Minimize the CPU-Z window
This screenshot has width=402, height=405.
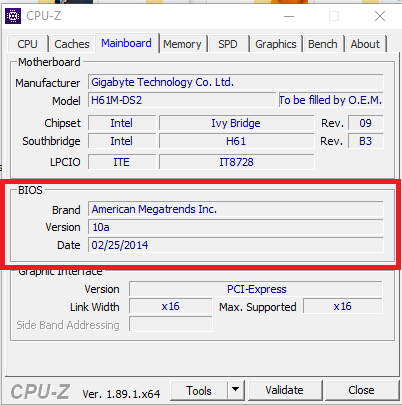coord(289,16)
